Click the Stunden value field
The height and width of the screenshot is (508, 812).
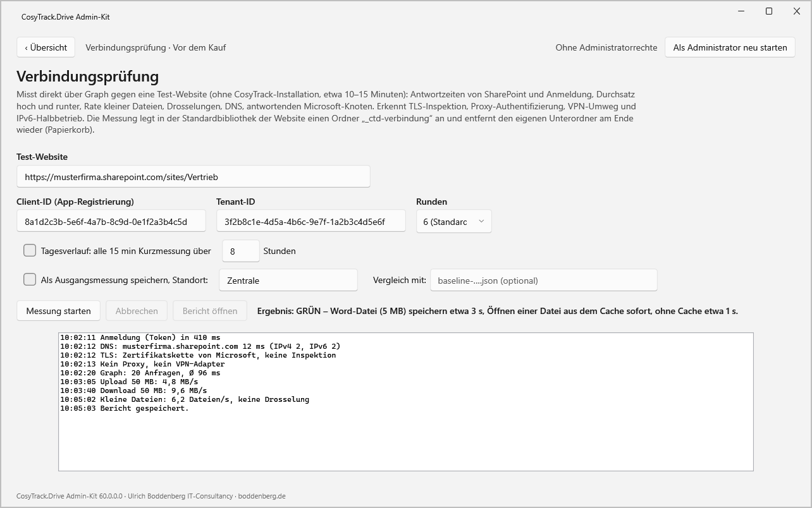(x=241, y=251)
